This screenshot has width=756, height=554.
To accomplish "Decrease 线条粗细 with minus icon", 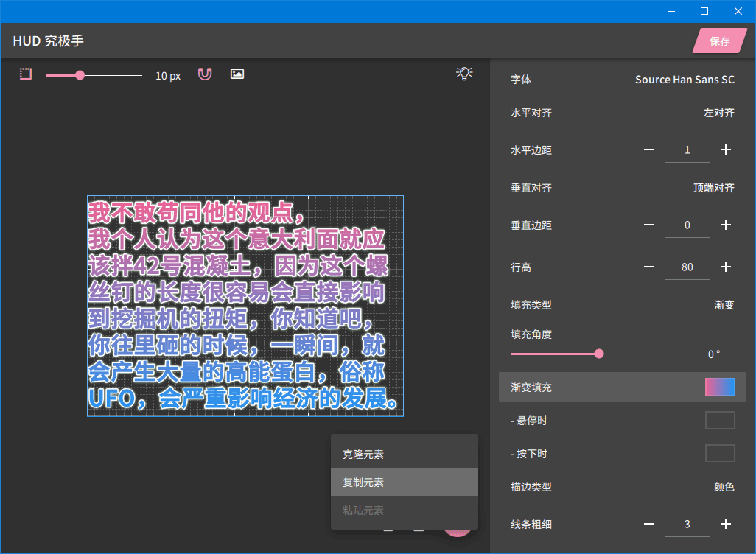I will coord(649,524).
